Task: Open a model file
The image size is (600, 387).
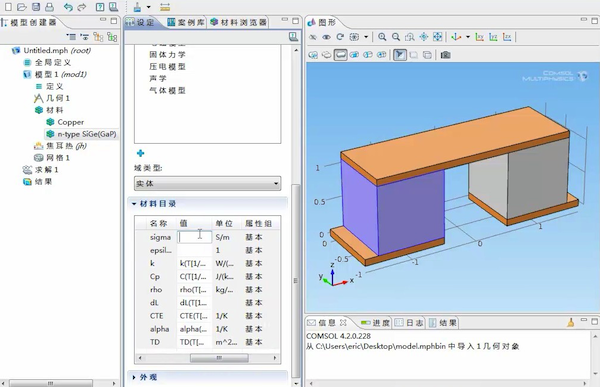Action: (22, 7)
